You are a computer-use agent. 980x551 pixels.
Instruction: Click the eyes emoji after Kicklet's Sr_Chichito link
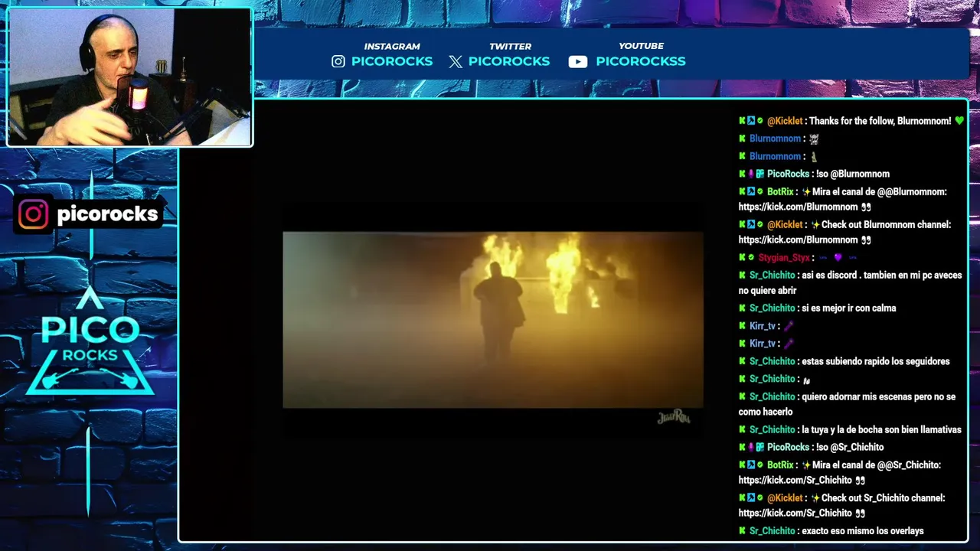[861, 514]
